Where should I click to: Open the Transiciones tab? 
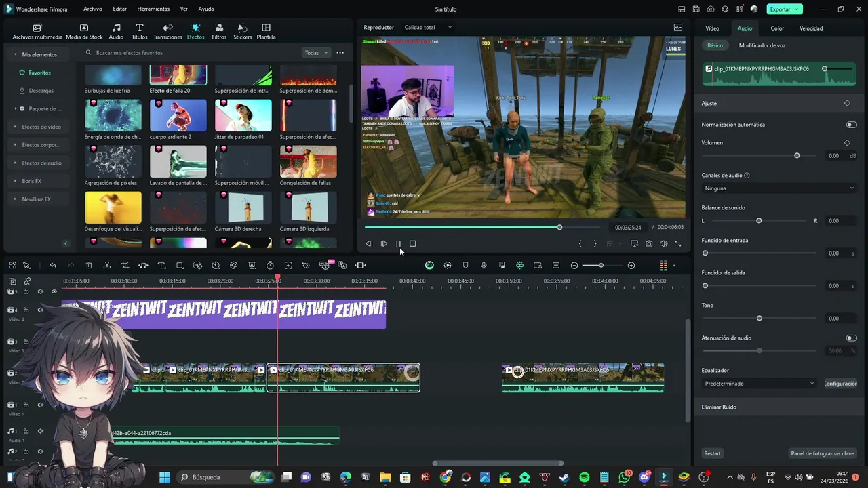point(167,32)
